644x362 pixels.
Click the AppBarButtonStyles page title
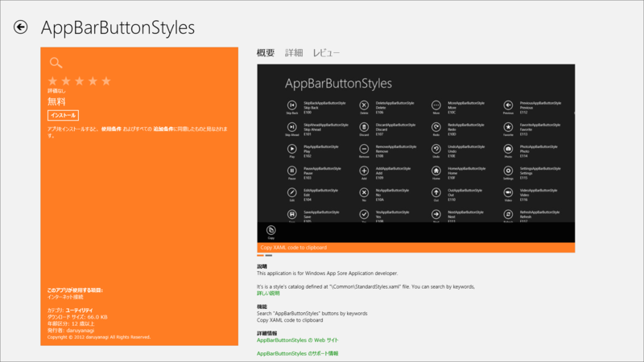(118, 27)
